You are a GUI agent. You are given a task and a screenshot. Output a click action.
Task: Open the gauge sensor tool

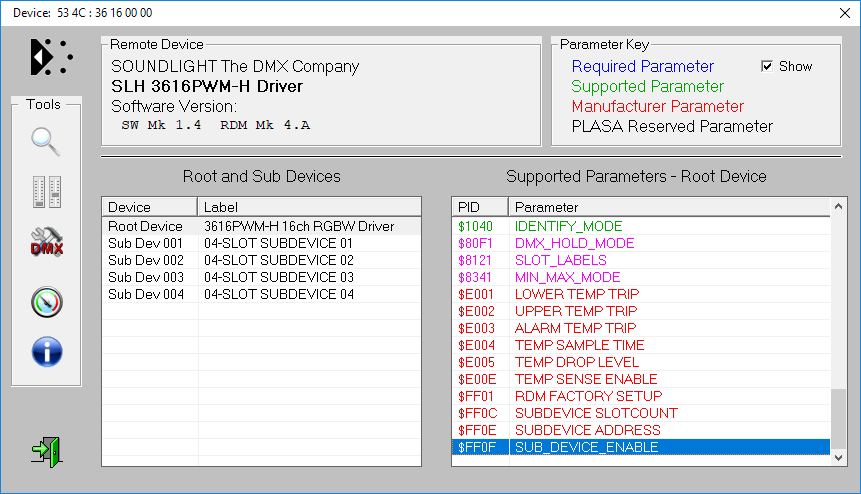[46, 300]
